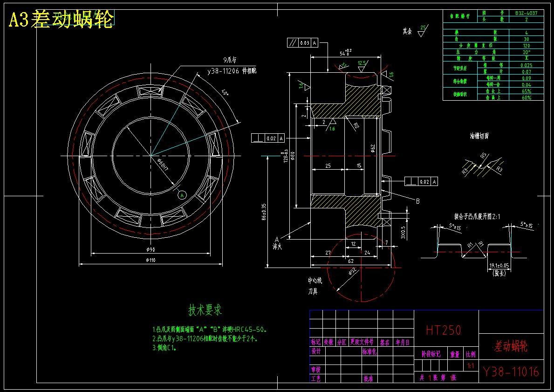Select the '油槽切面' section label
The height and width of the screenshot is (392, 554).
tap(479, 136)
